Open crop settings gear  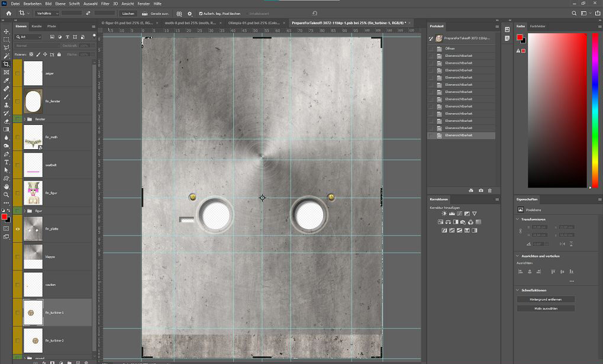coord(189,14)
